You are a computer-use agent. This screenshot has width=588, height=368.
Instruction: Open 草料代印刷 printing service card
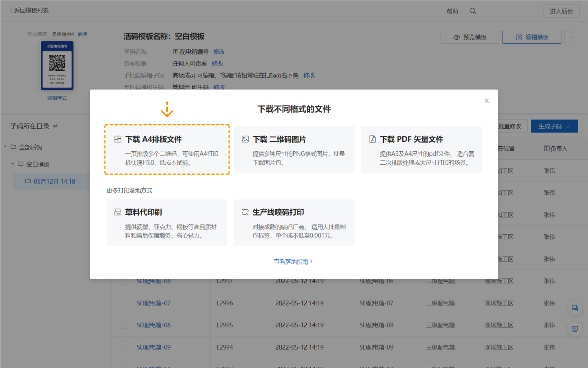(x=167, y=223)
